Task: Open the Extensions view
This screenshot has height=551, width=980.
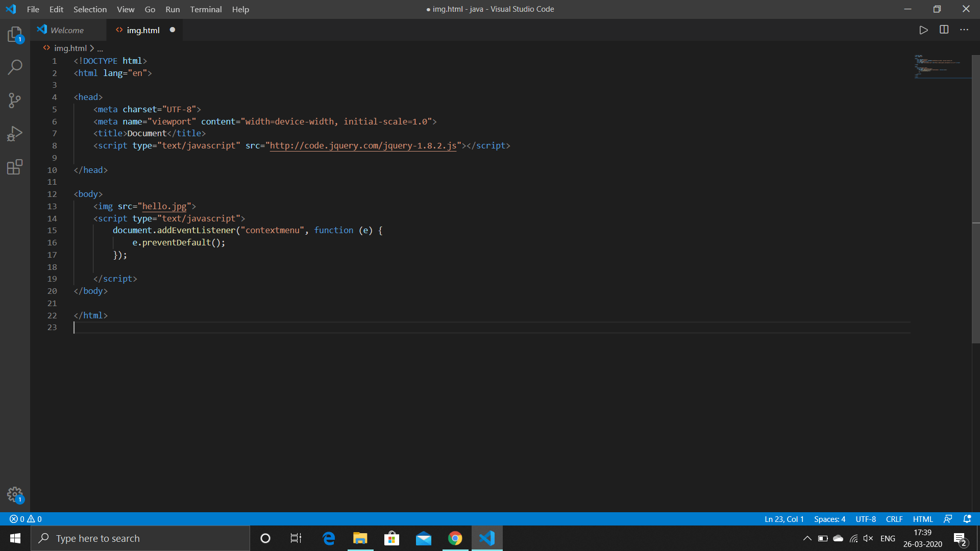Action: [x=15, y=166]
